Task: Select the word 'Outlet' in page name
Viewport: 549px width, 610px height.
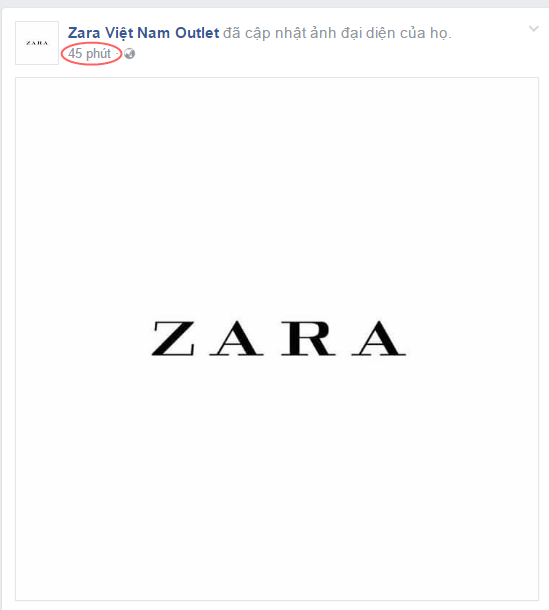Action: (x=197, y=33)
